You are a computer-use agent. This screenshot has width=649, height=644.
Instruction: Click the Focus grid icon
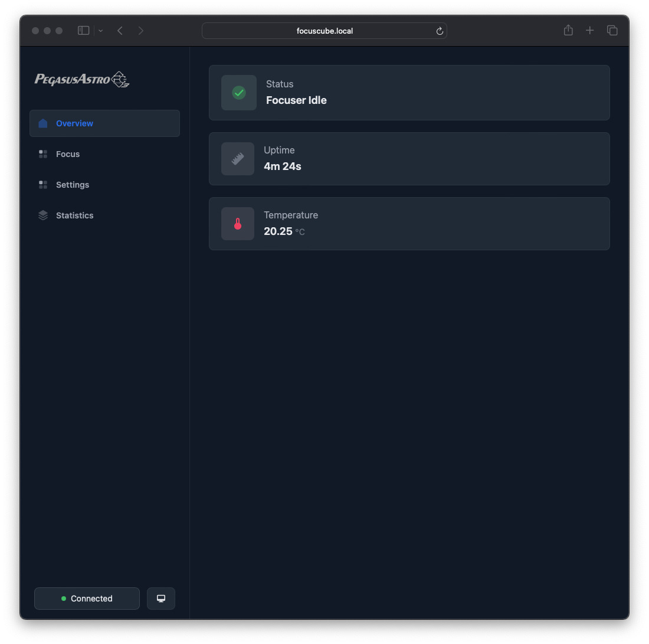(43, 154)
